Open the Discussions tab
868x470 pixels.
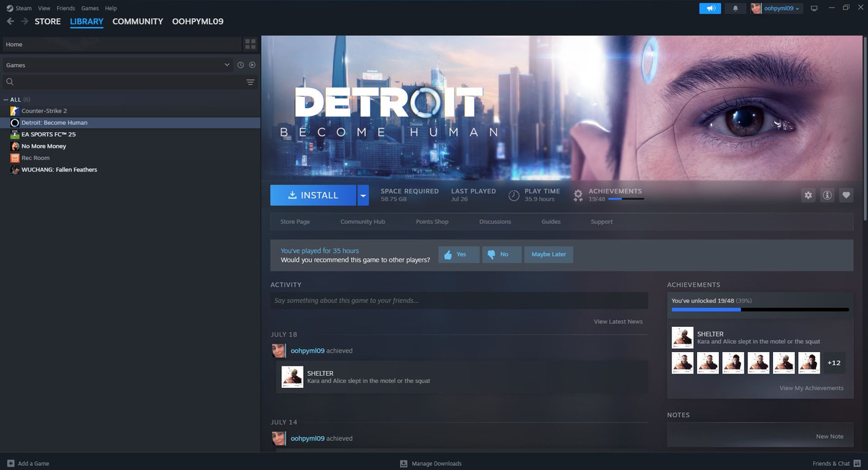click(x=495, y=222)
